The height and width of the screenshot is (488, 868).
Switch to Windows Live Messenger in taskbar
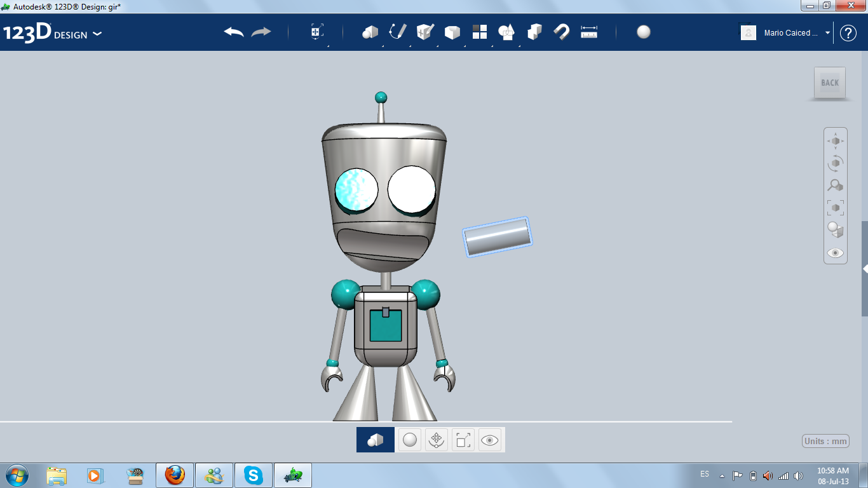pyautogui.click(x=214, y=475)
